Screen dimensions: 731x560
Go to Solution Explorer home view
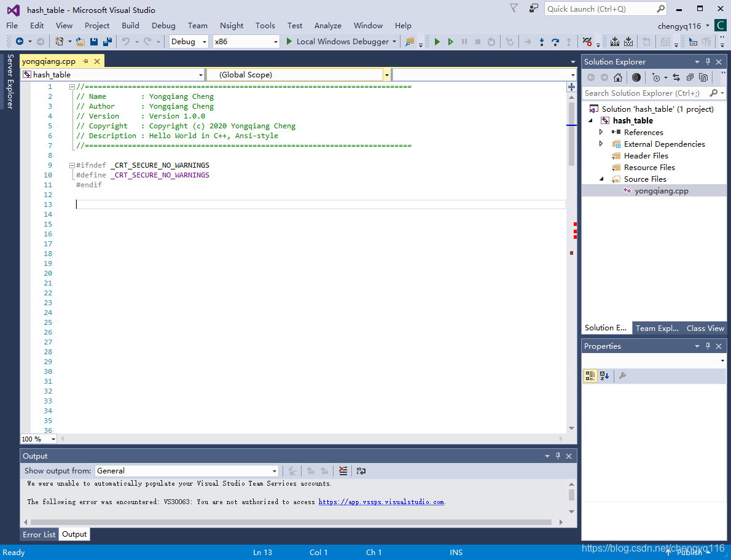click(618, 78)
